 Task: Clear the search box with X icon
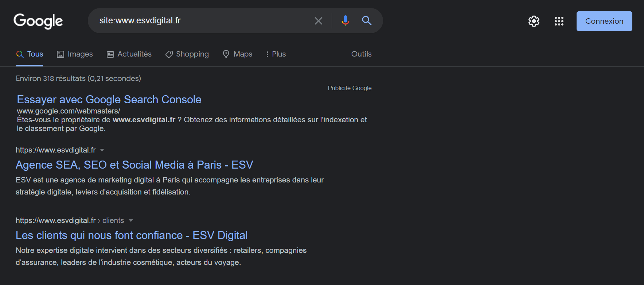click(319, 21)
